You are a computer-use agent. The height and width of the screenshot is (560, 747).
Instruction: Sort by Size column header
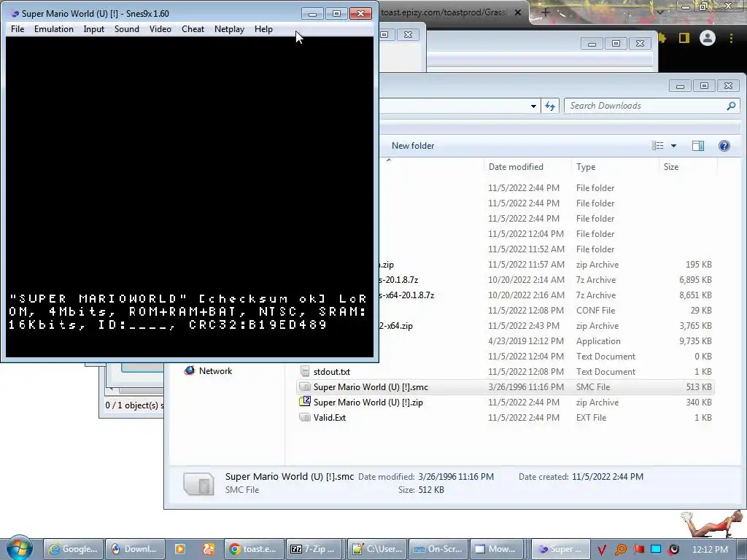pyautogui.click(x=671, y=167)
